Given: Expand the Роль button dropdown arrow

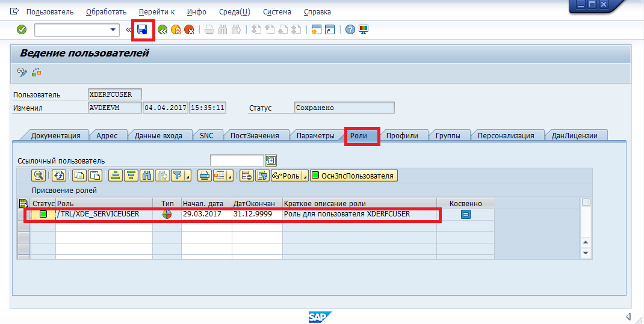Looking at the screenshot, I should pos(305,176).
